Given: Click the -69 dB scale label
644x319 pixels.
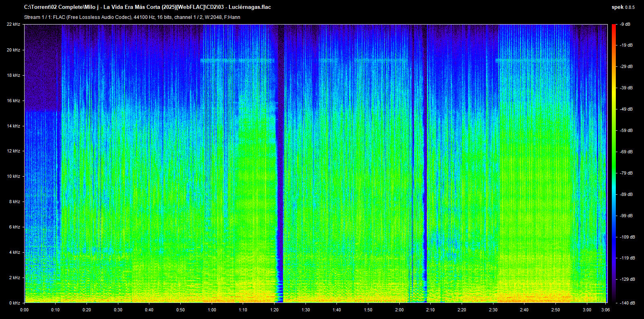Looking at the screenshot, I should click(x=626, y=152).
